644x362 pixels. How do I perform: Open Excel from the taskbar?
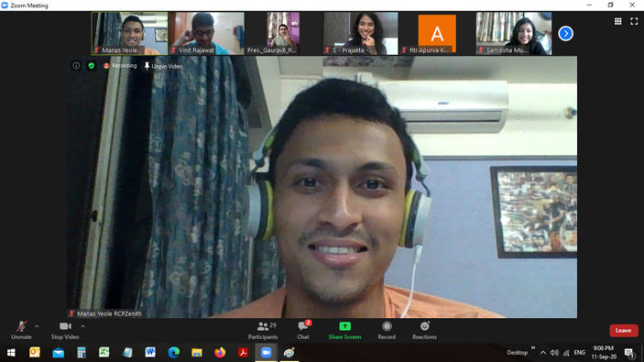coord(104,353)
